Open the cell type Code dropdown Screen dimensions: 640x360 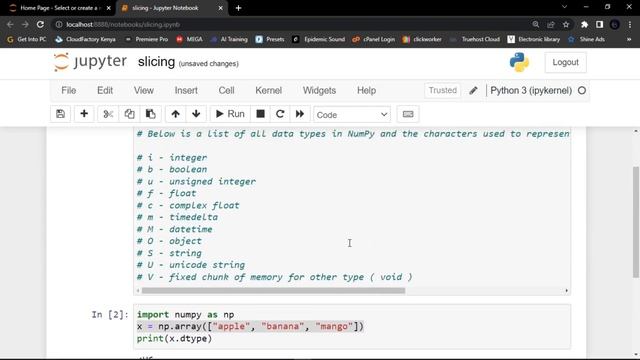(352, 115)
